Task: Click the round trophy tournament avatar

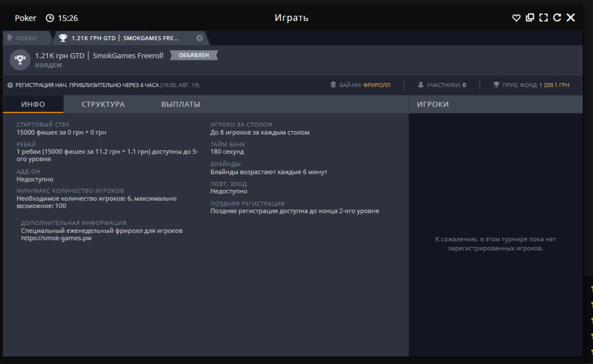Action: tap(20, 59)
